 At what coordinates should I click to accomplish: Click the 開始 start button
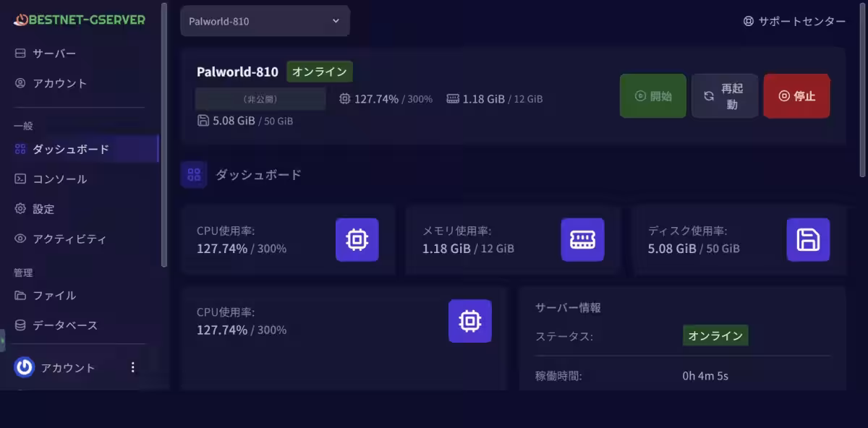coord(653,96)
